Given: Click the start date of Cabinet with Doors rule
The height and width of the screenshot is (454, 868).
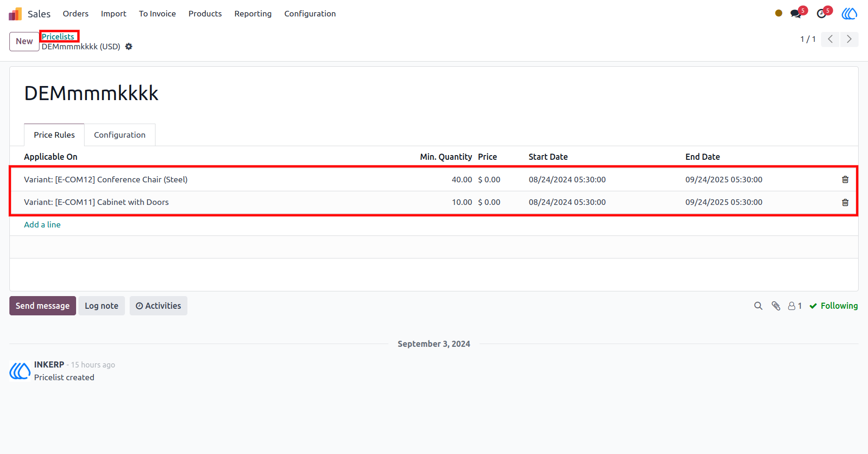Looking at the screenshot, I should click(x=567, y=202).
